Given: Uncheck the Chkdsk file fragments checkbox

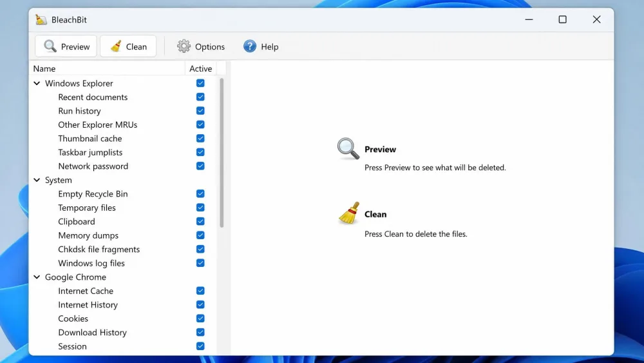Looking at the screenshot, I should [x=200, y=249].
